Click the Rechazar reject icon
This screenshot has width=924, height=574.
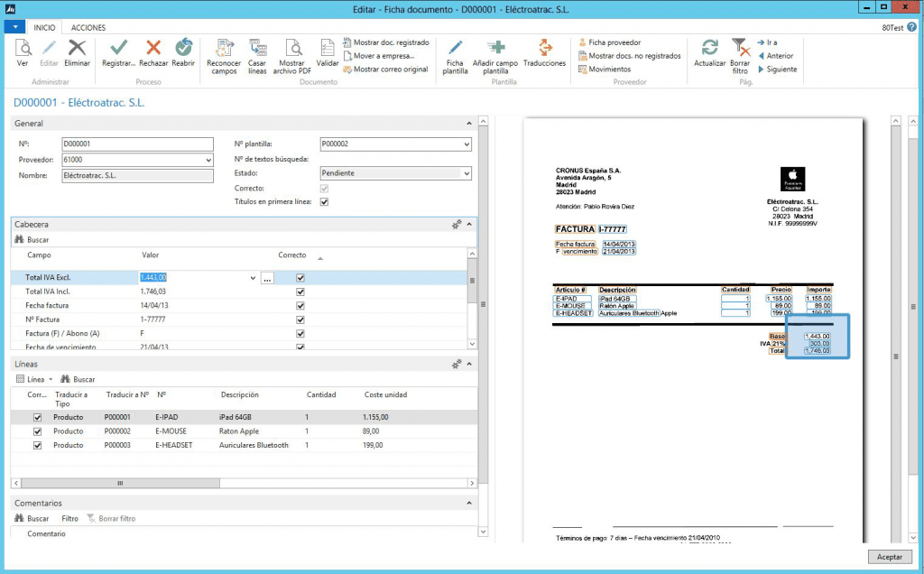tap(153, 47)
